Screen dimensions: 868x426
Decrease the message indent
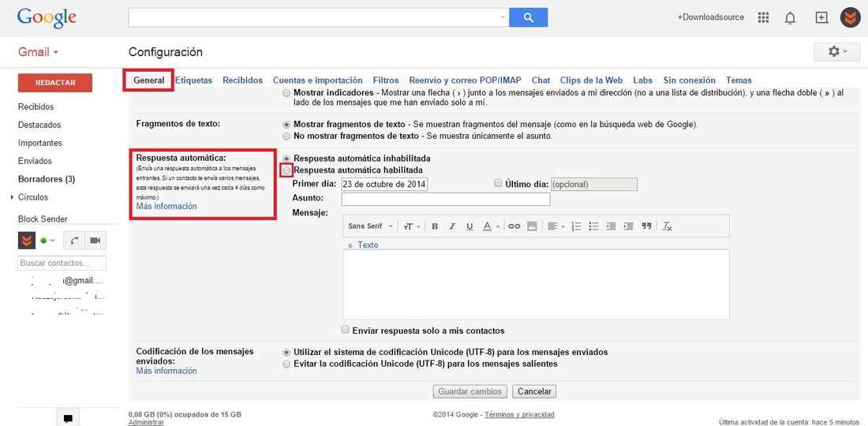pyautogui.click(x=611, y=226)
